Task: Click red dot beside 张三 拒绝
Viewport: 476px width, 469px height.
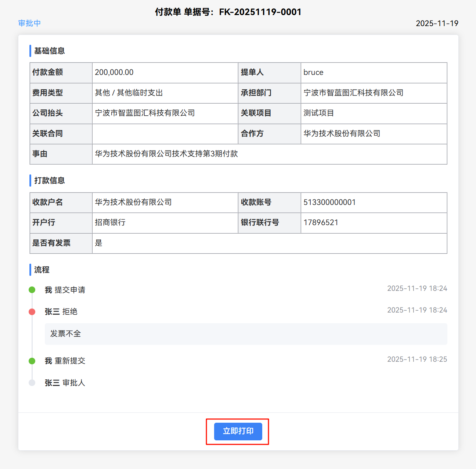Action: pos(32,312)
